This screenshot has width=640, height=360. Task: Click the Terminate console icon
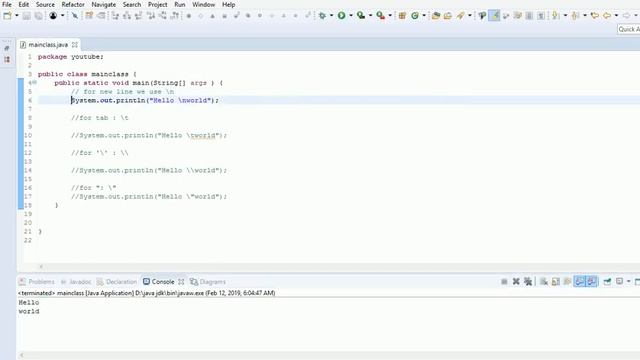(x=504, y=282)
